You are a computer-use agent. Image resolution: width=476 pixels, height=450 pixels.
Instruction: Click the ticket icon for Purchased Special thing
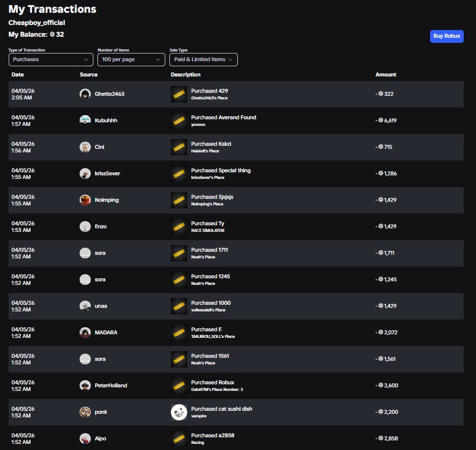tap(179, 174)
